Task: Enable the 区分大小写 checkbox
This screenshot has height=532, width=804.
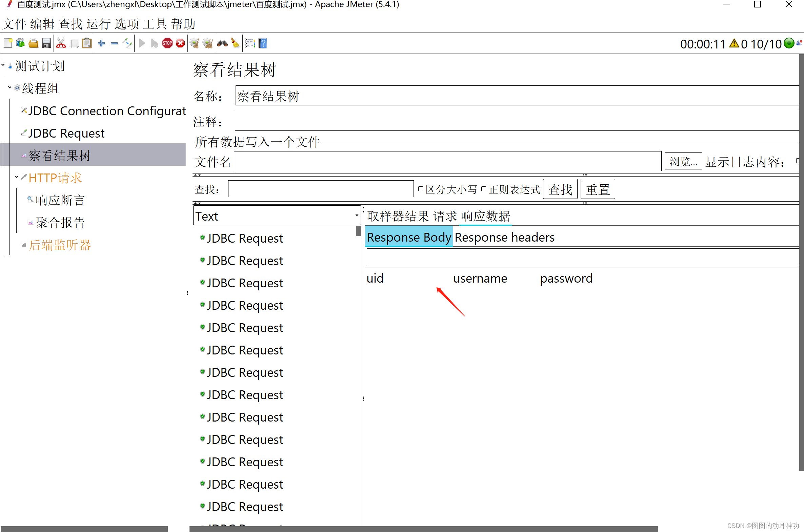Action: [421, 189]
